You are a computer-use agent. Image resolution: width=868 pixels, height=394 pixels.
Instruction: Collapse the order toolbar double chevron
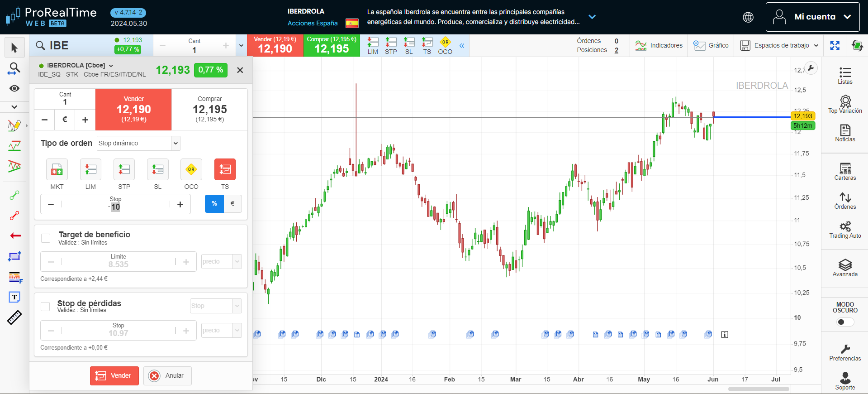tap(462, 46)
